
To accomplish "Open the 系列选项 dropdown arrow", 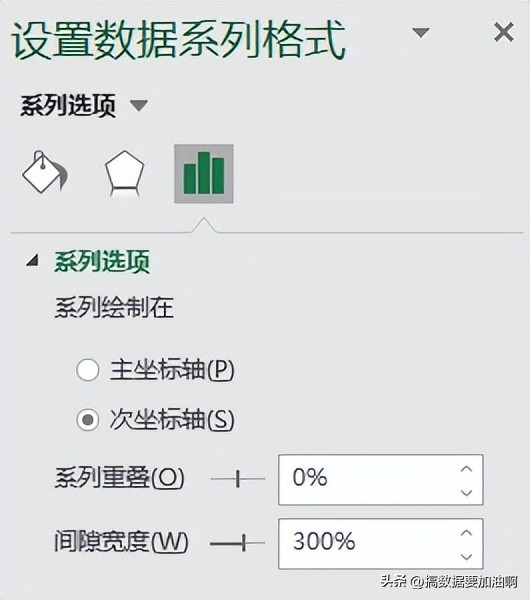I will (139, 105).
